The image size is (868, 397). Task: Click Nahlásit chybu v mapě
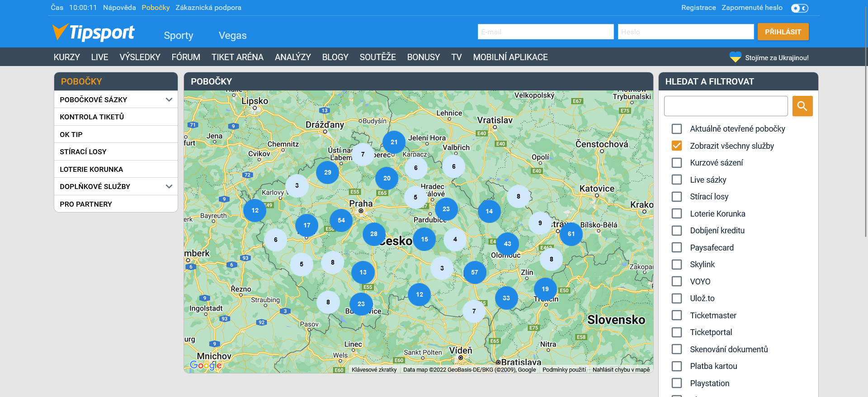(621, 369)
